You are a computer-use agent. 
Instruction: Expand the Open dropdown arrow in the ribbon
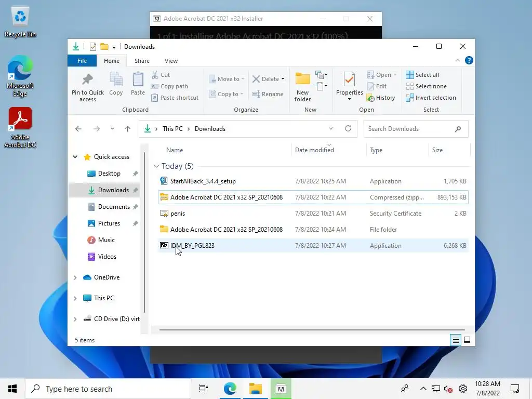395,75
